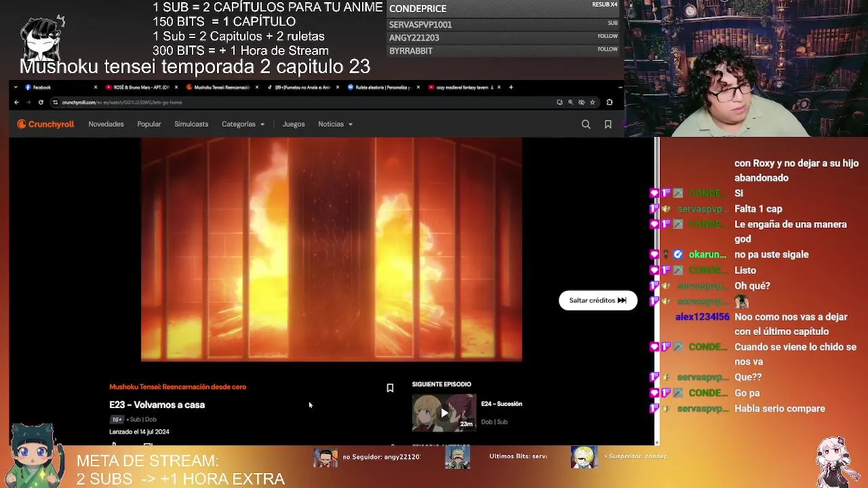Open the Juegos menu item
Viewport: 868px width, 488px height.
tap(294, 124)
